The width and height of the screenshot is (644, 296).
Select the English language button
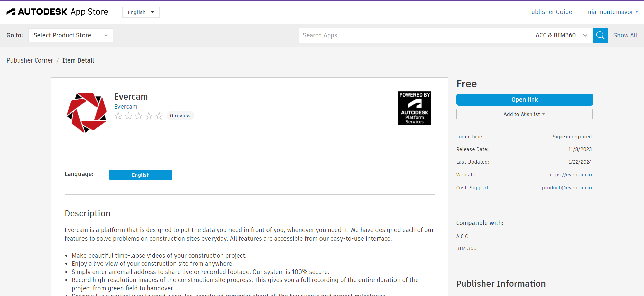[x=141, y=175]
